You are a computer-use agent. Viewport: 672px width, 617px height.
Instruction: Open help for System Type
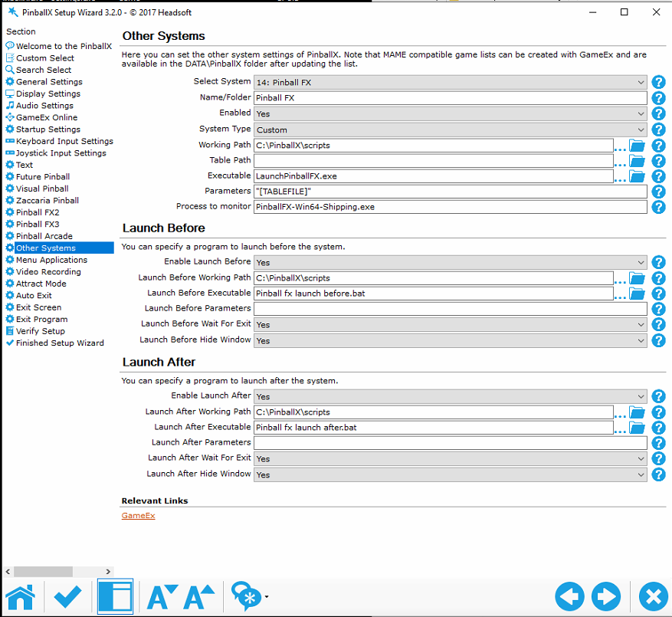(x=658, y=130)
